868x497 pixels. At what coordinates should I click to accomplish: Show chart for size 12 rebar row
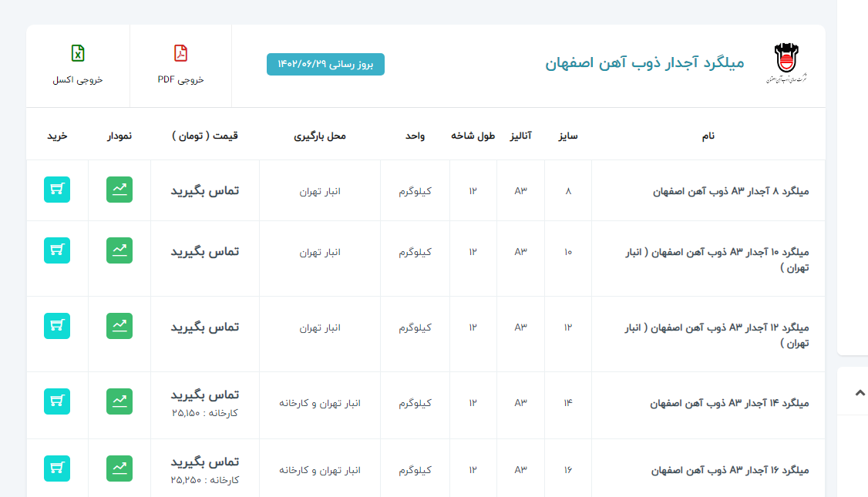click(x=119, y=326)
